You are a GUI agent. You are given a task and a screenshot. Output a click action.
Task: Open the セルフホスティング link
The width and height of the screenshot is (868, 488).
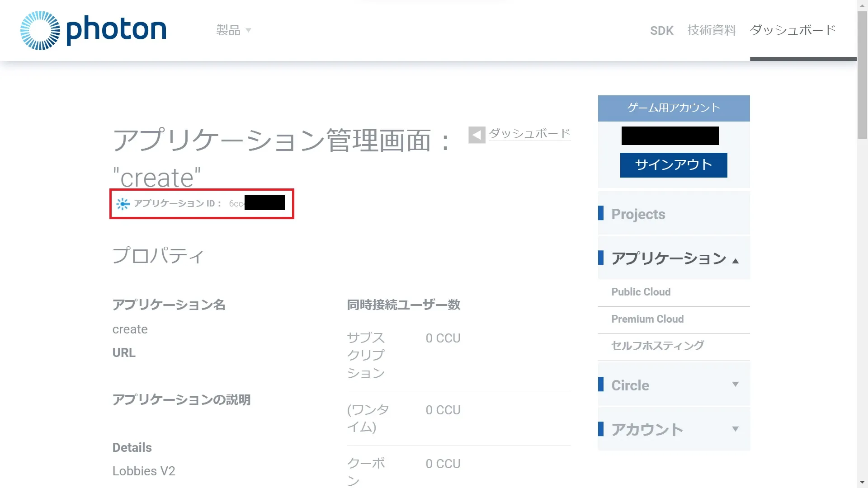(657, 346)
